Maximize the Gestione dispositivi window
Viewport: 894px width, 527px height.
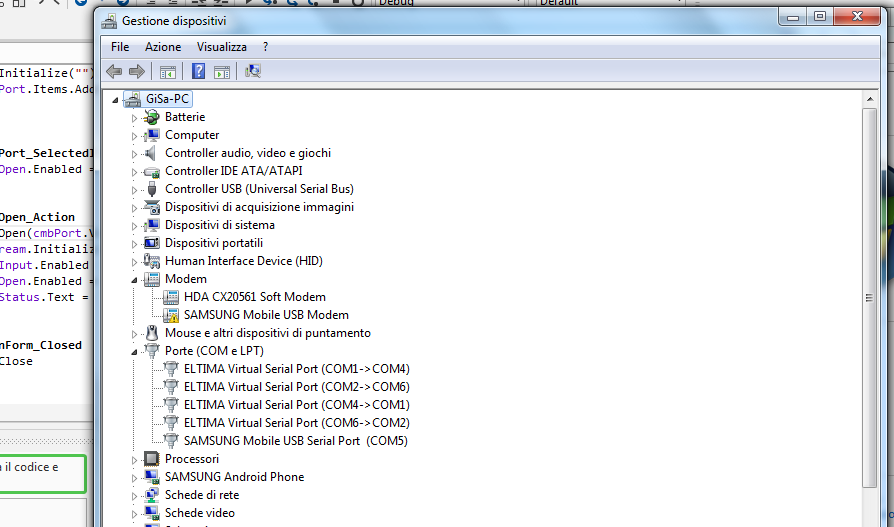(x=820, y=17)
